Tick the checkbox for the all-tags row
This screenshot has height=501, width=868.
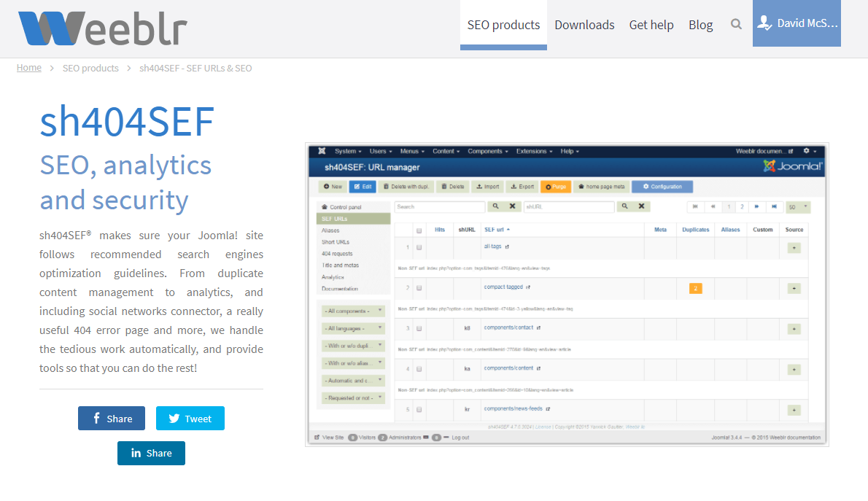[419, 247]
